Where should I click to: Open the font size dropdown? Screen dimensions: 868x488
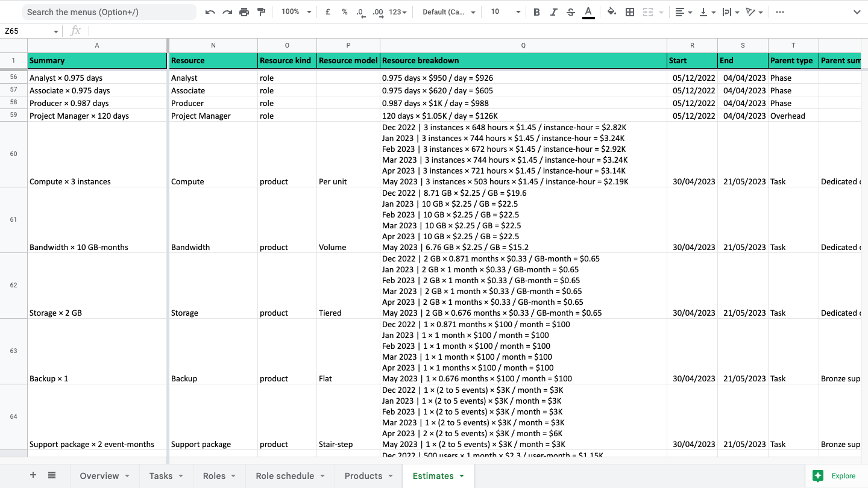505,12
